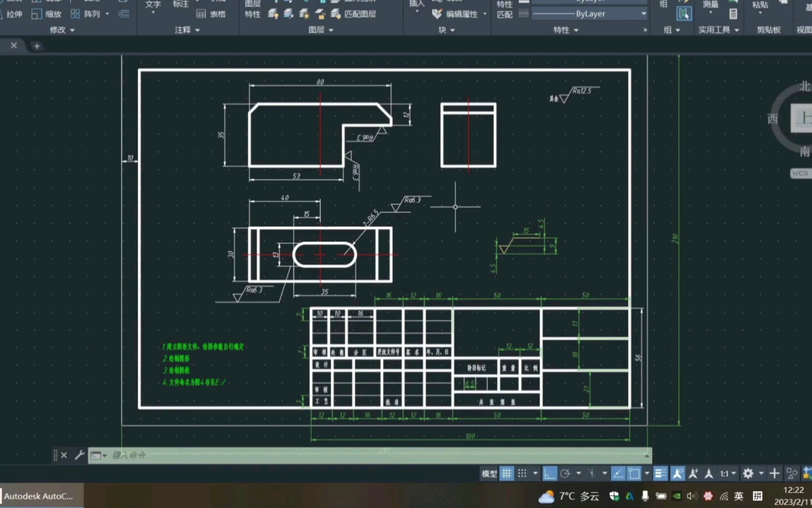Click the 匹配图层 (Match Layer) button
The width and height of the screenshot is (812, 508).
coord(354,14)
